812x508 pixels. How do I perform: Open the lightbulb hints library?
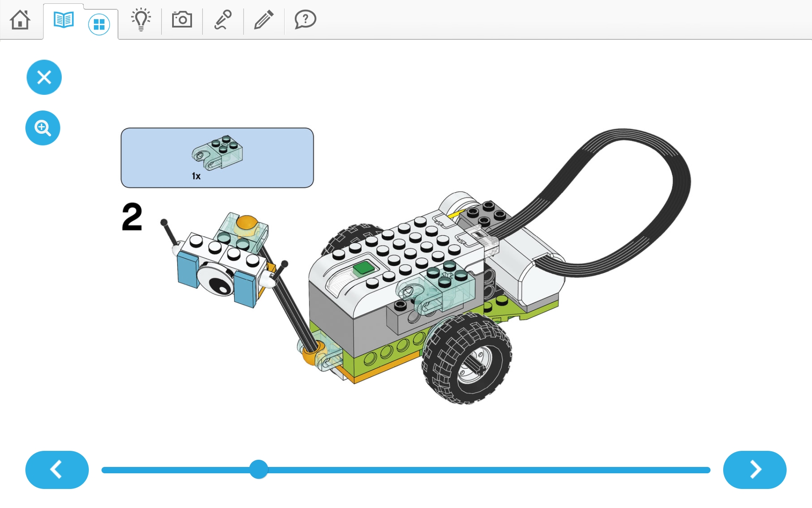coord(141,19)
